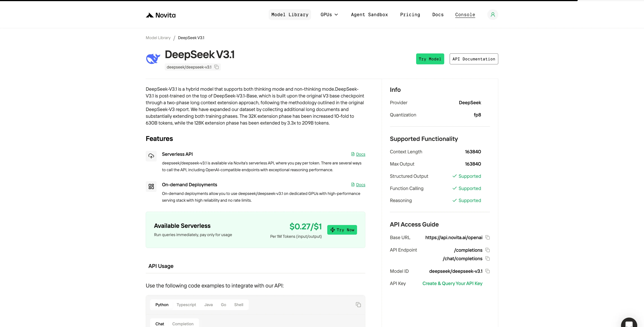Image resolution: width=644 pixels, height=327 pixels.
Task: Open the Console link
Action: click(465, 14)
